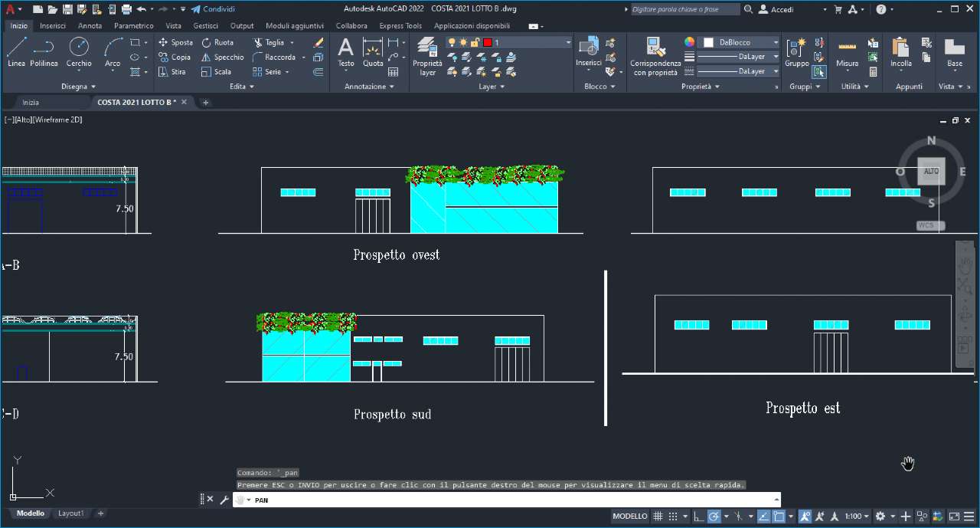Viewport: 980px width, 528px height.
Task: Click in the command line input
Action: coord(505,500)
